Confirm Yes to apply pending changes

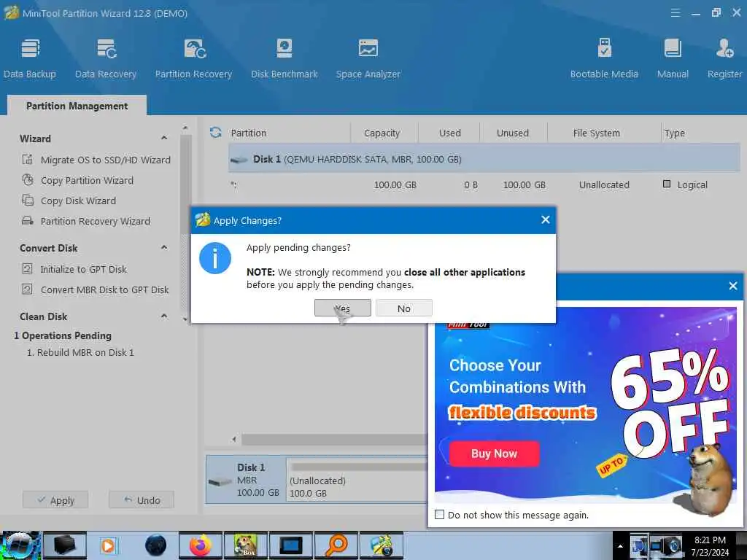[343, 308]
